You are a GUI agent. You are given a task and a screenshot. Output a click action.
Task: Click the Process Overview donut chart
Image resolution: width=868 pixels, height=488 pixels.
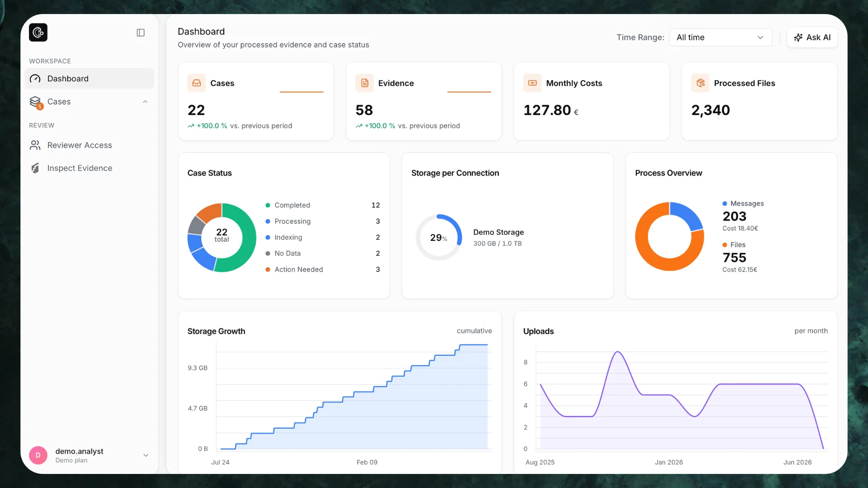(670, 237)
